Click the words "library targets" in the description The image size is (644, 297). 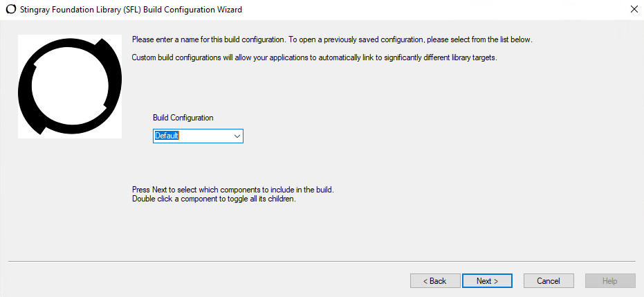(x=475, y=57)
